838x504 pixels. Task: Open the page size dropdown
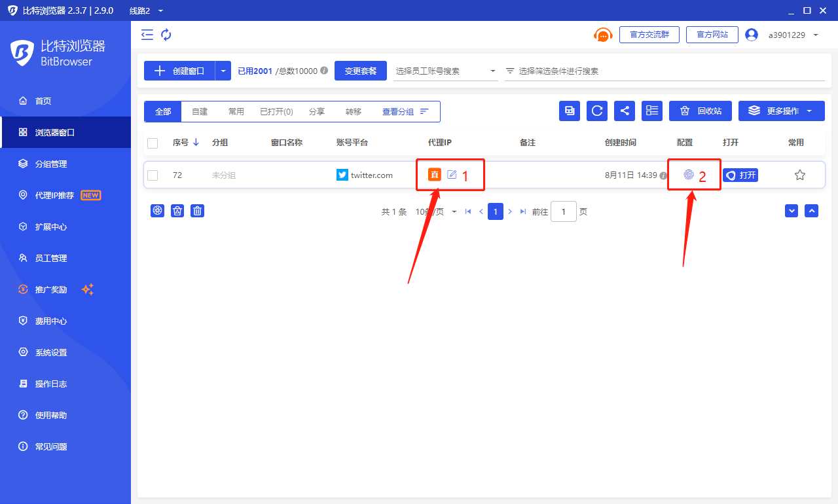point(436,211)
